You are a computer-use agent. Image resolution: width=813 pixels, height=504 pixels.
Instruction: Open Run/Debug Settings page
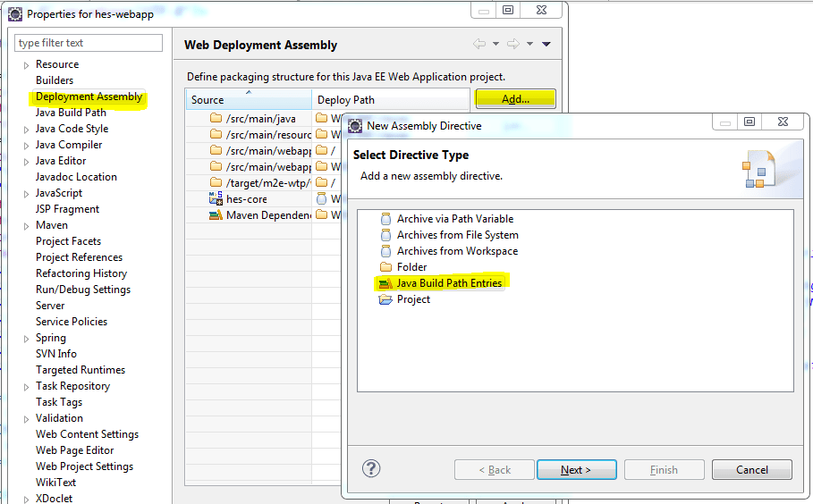point(83,289)
